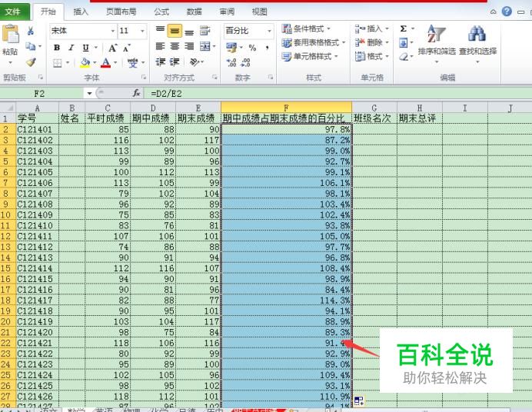Click the Paste clipboard icon
Image resolution: width=532 pixels, height=412 pixels.
pos(10,35)
